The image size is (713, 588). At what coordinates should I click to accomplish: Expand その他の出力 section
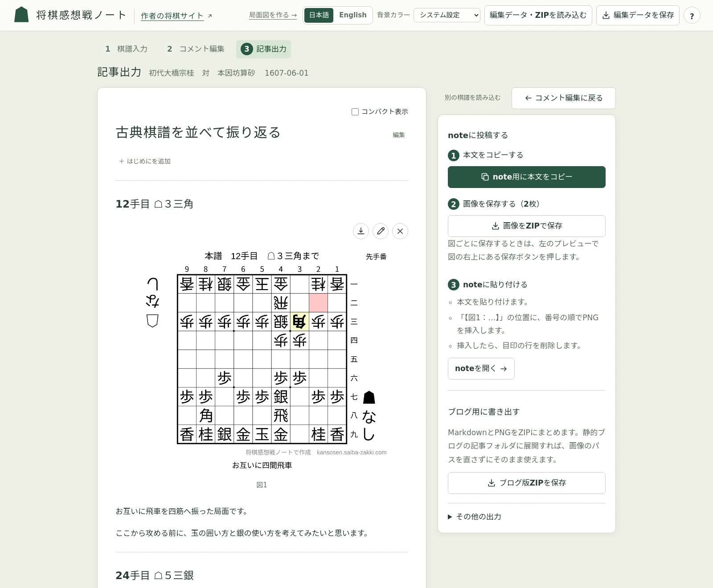point(475,517)
